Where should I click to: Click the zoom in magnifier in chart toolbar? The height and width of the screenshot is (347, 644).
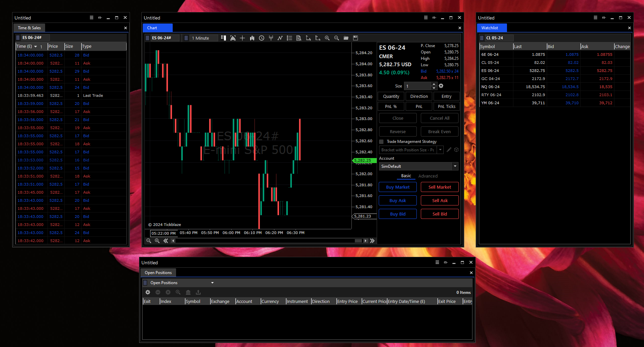327,38
